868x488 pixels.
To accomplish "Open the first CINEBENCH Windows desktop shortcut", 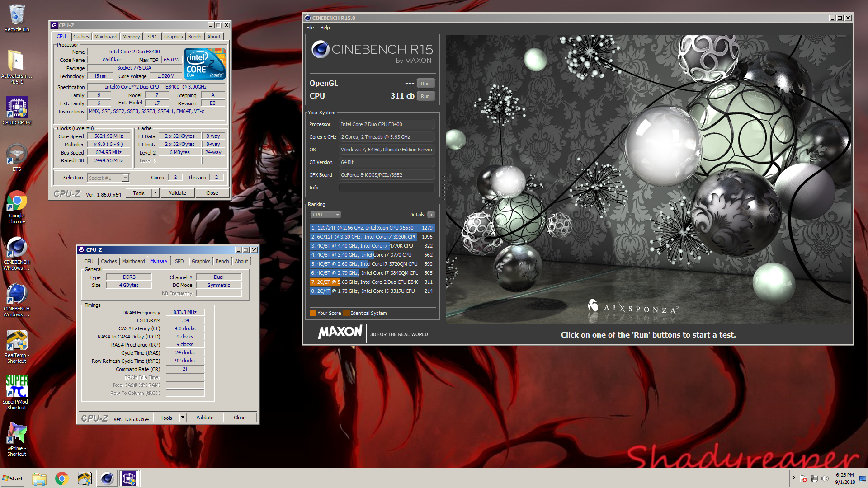I will click(x=17, y=253).
